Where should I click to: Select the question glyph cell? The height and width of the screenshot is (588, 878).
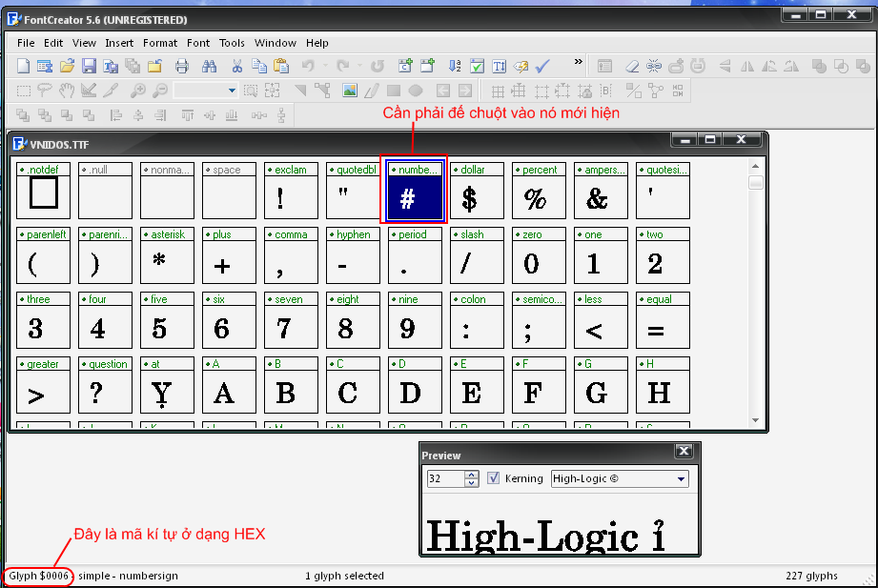pyautogui.click(x=105, y=385)
